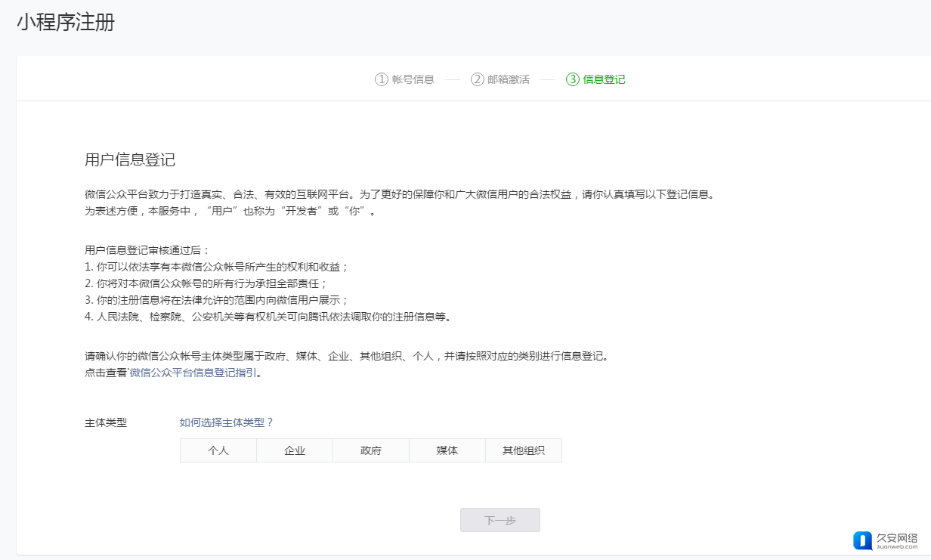
Task: Click the line starting 为表述方便
Action: [230, 211]
